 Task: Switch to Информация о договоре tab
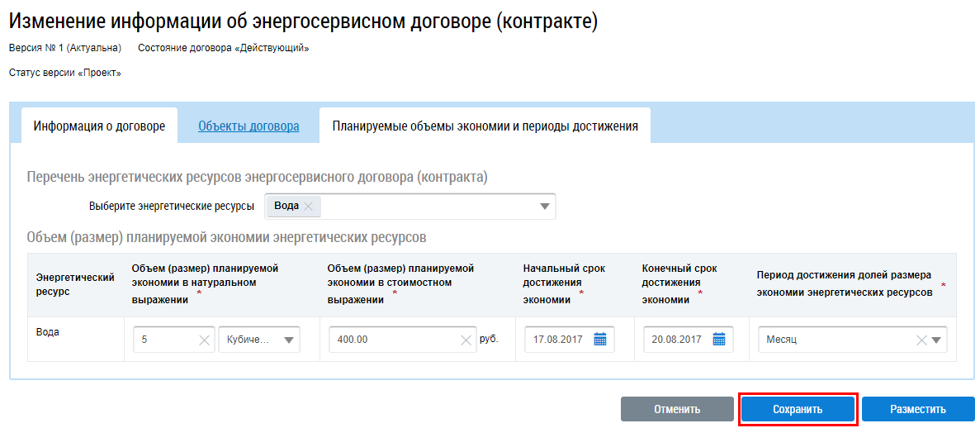[x=99, y=126]
